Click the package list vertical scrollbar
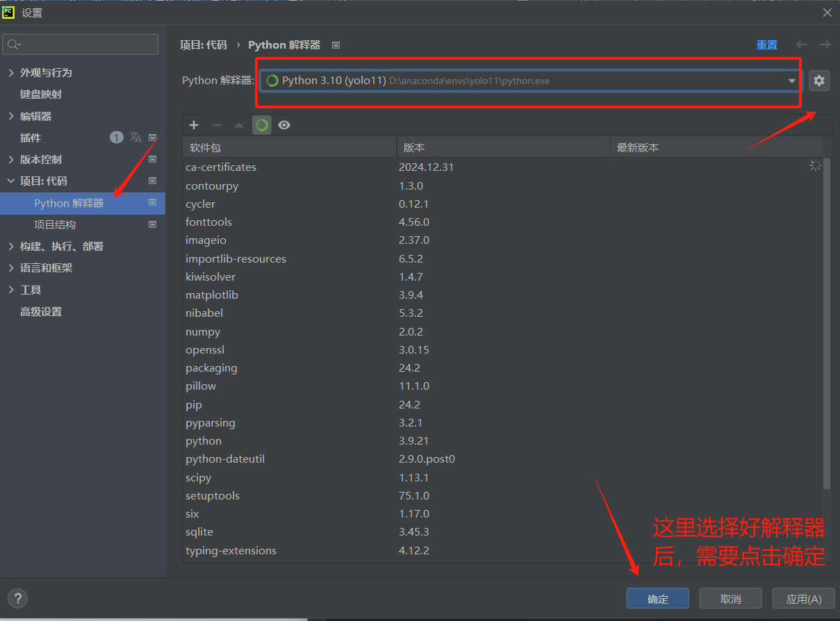 click(827, 322)
